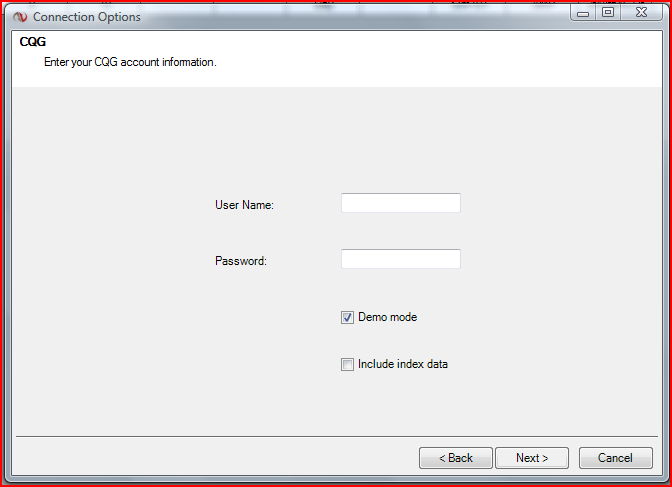Minimize the Connection Options window

pyautogui.click(x=583, y=13)
